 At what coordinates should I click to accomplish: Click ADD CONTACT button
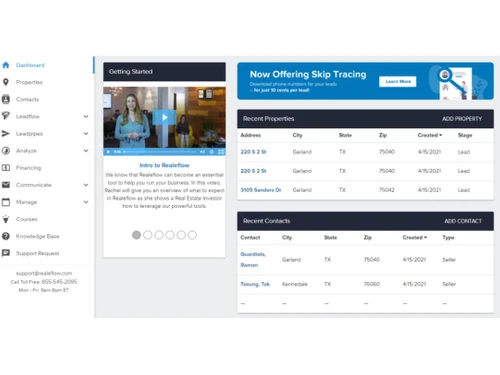(463, 221)
